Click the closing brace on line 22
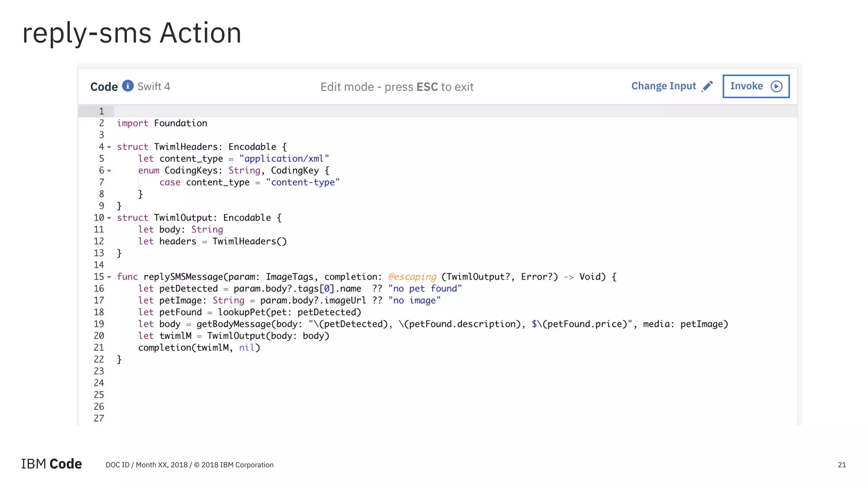 (119, 360)
